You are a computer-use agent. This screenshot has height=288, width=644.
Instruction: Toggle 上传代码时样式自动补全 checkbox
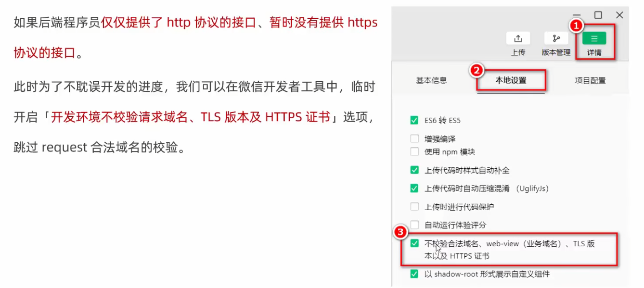pos(414,170)
